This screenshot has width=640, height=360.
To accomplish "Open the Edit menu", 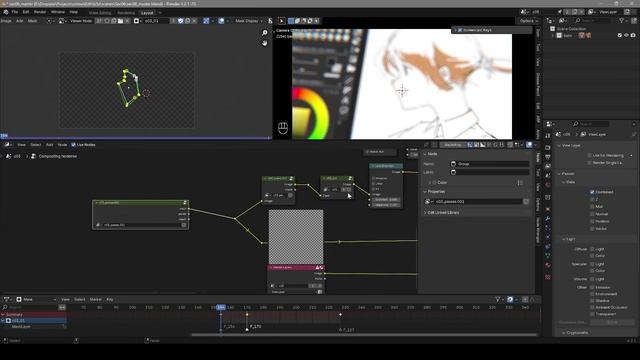I will coord(26,12).
